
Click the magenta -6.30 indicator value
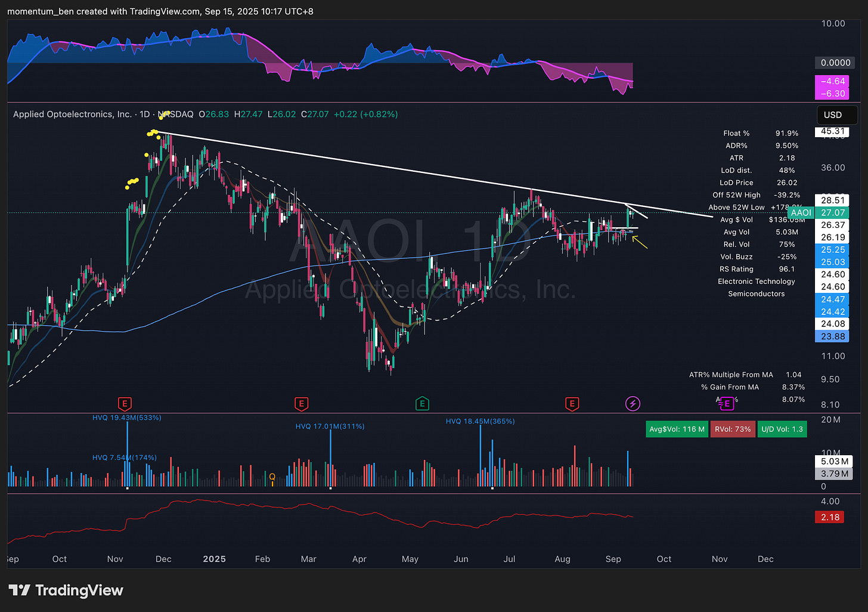(833, 93)
